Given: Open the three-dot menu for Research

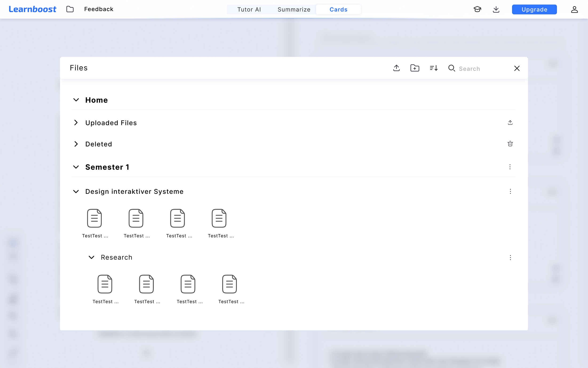Looking at the screenshot, I should (x=510, y=258).
